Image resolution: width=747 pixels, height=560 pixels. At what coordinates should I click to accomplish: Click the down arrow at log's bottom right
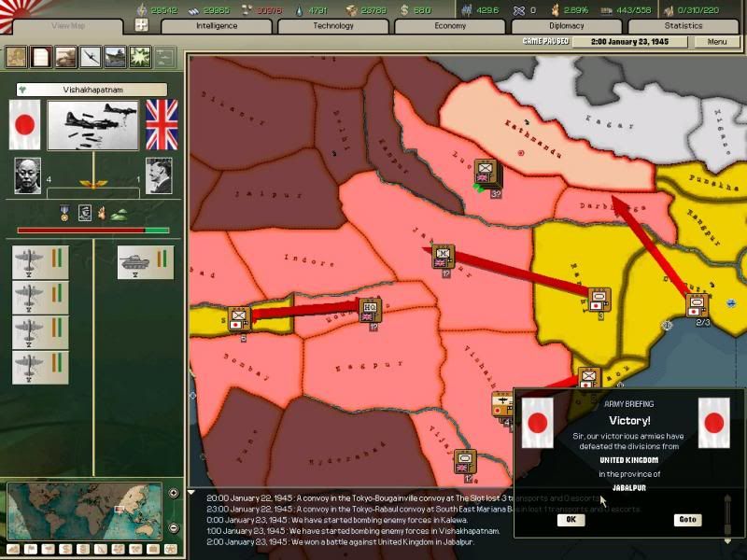727,542
